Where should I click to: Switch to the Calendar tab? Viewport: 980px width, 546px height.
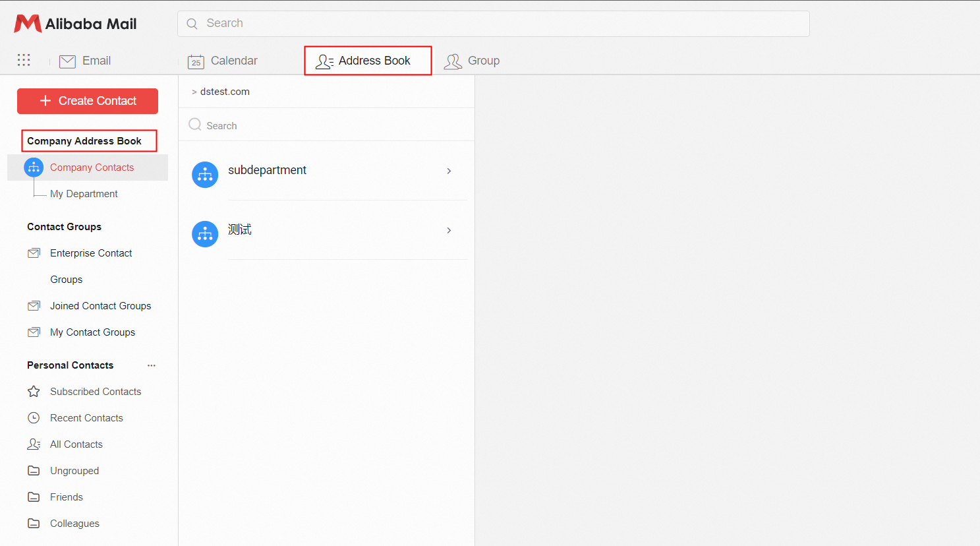coord(223,61)
